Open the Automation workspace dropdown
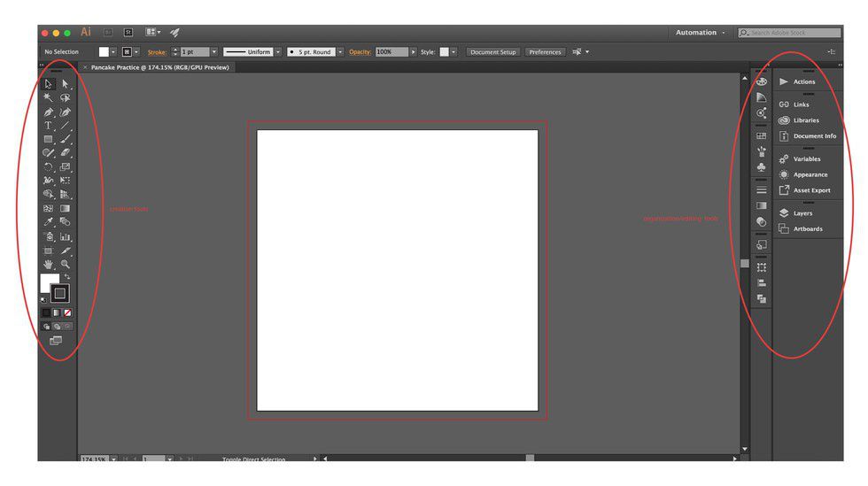 (x=701, y=33)
